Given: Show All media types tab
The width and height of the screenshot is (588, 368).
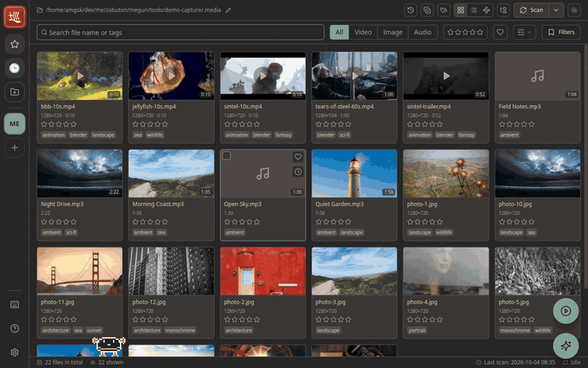Looking at the screenshot, I should point(340,32).
